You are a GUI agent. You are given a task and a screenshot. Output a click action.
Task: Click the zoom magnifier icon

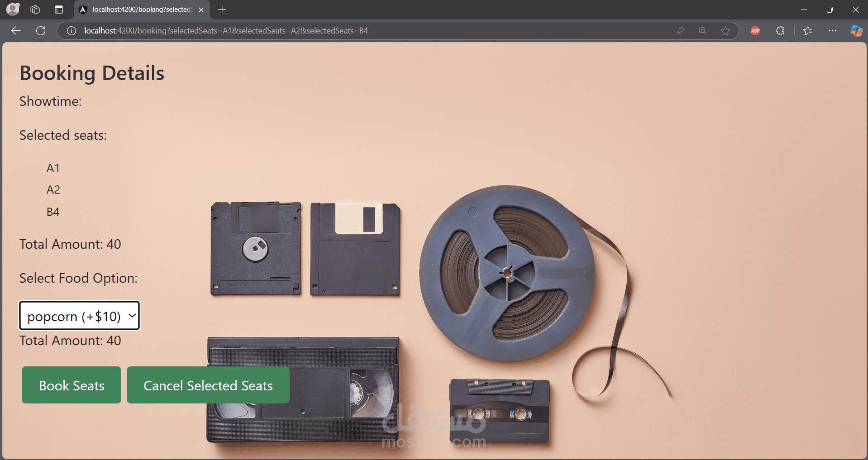(702, 31)
